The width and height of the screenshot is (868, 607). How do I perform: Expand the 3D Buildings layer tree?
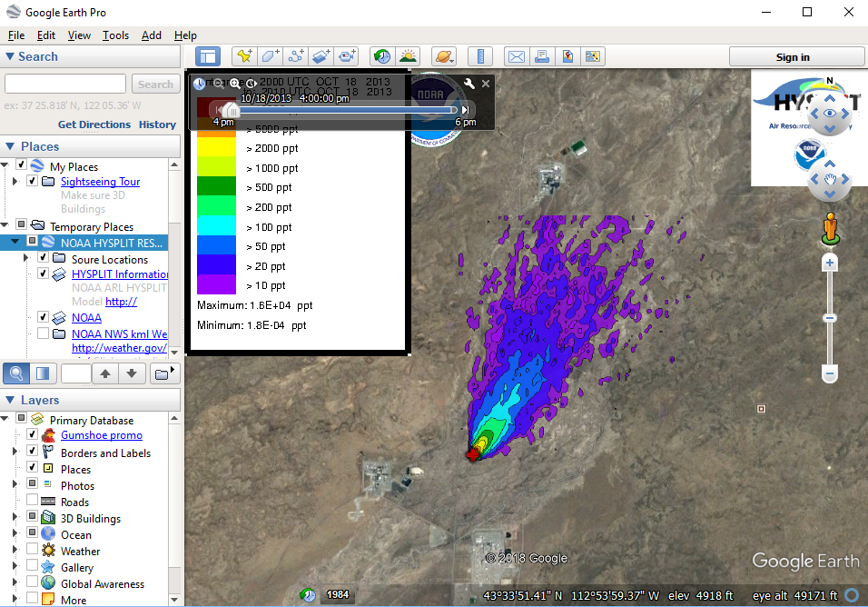15,518
